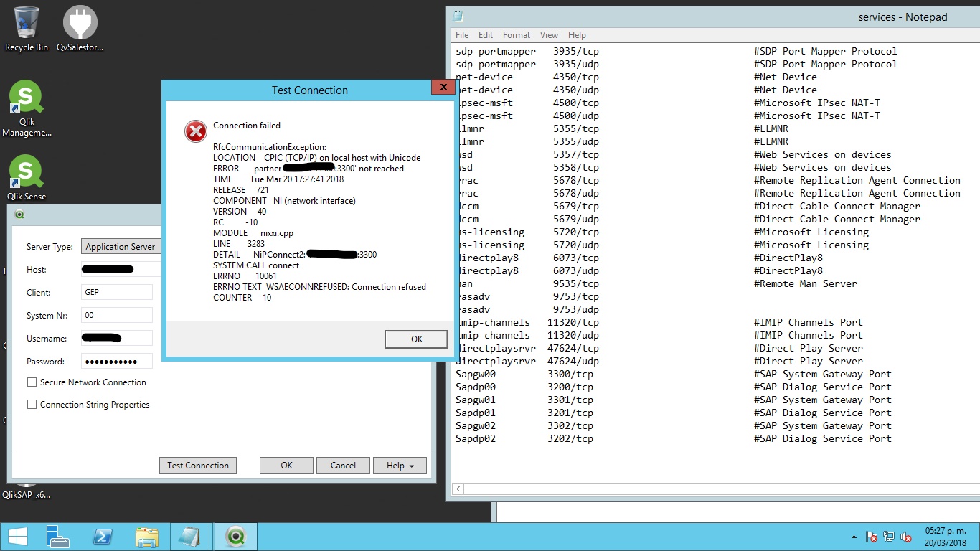Open Notepad View menu

[549, 35]
